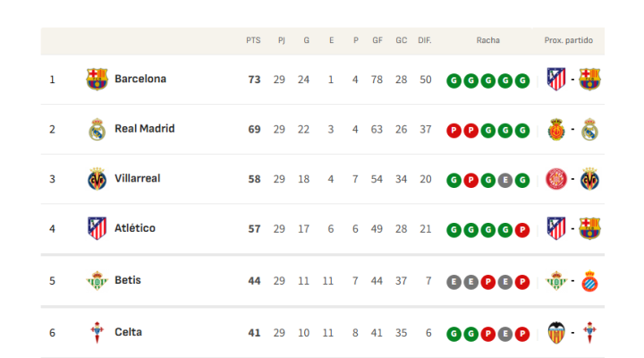Click the DIF. column header
The height and width of the screenshot is (358, 644).
[425, 40]
